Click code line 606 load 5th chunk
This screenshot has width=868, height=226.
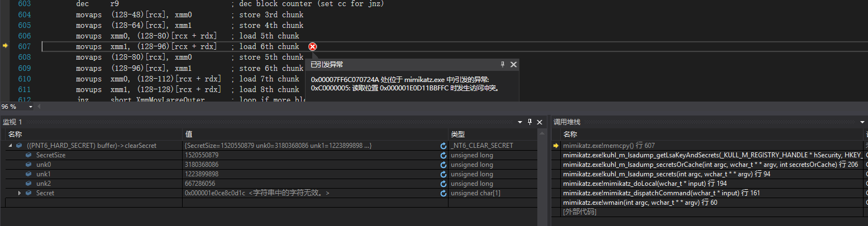pyautogui.click(x=187, y=36)
